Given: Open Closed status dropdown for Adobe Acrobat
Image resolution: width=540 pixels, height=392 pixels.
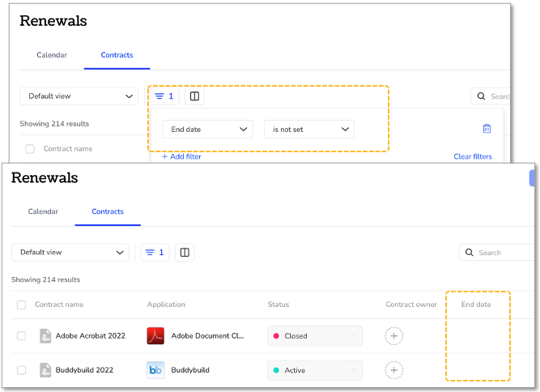Looking at the screenshot, I should pos(315,336).
